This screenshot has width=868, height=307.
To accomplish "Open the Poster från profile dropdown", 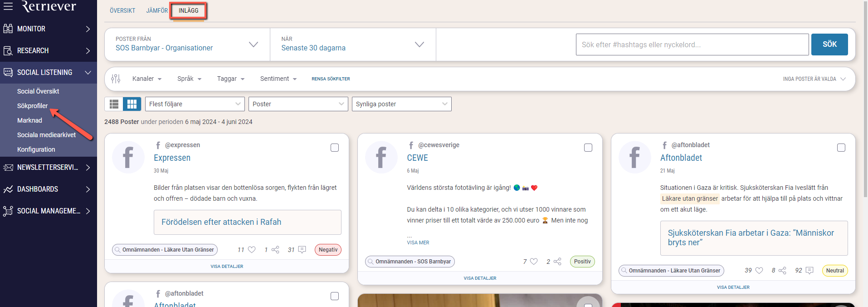I will coord(187,45).
